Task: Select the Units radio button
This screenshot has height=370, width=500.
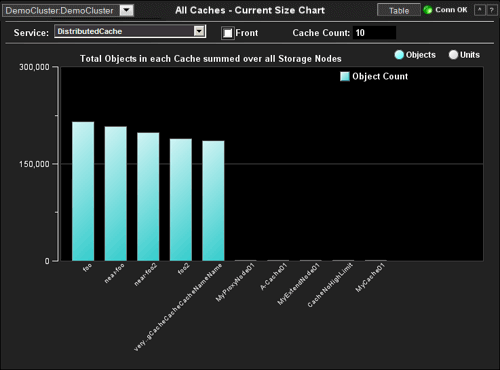Action: pyautogui.click(x=453, y=55)
